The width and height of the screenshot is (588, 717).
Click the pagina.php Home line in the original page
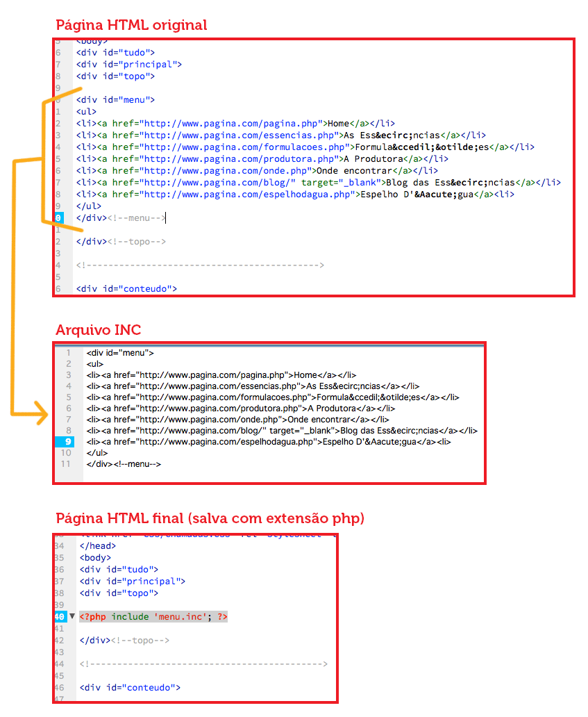pyautogui.click(x=236, y=124)
